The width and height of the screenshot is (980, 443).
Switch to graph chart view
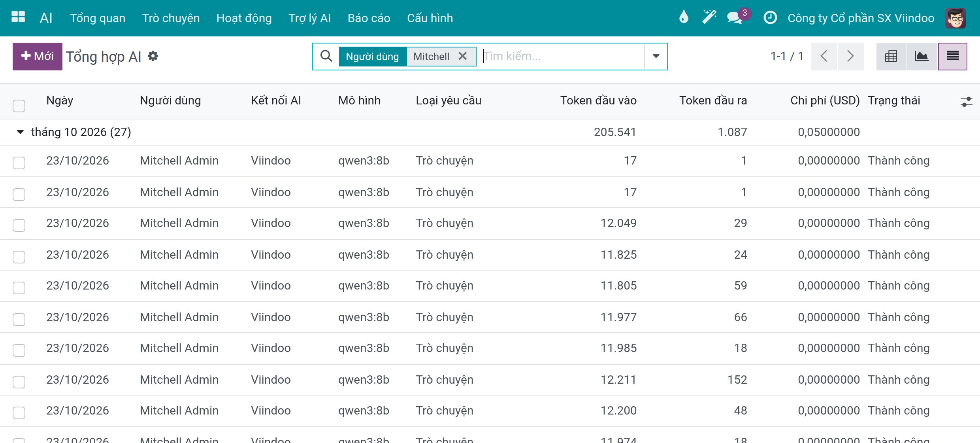pyautogui.click(x=922, y=56)
